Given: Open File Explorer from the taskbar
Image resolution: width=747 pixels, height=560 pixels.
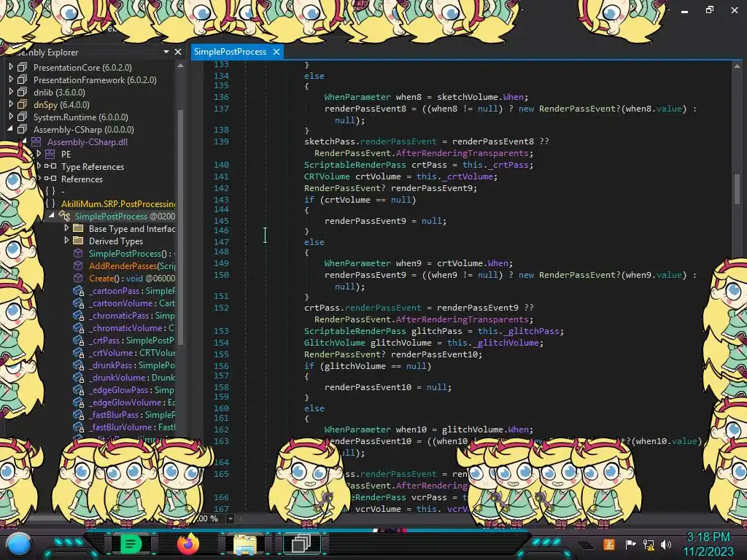Looking at the screenshot, I should (245, 544).
